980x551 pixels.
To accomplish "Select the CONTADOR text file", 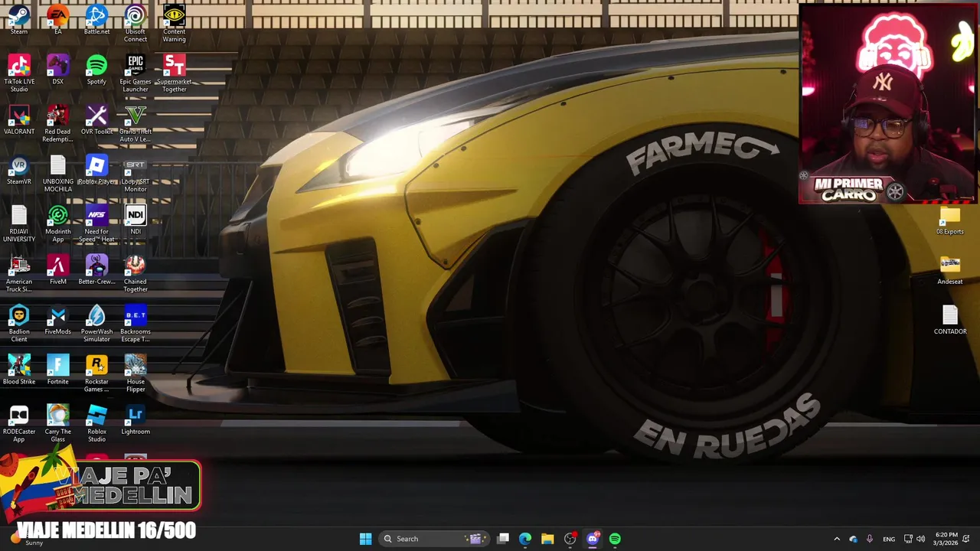I will (x=949, y=319).
